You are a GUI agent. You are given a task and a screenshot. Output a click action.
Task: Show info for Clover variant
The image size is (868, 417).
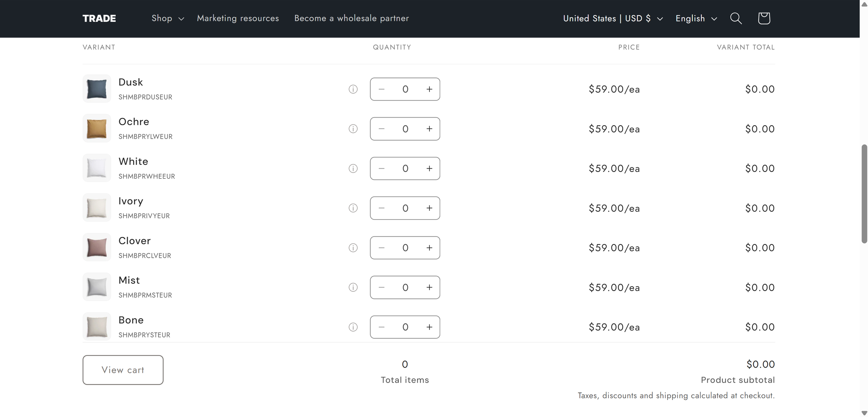coord(353,248)
